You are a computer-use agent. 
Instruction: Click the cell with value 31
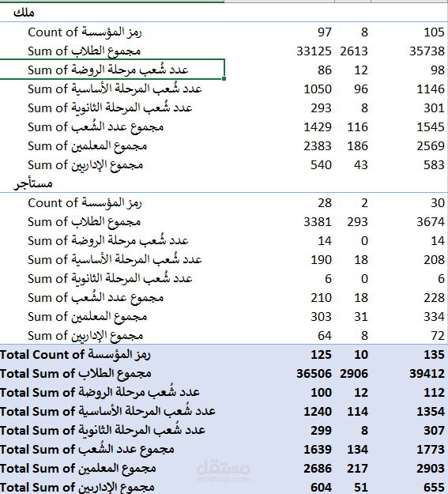pos(361,317)
